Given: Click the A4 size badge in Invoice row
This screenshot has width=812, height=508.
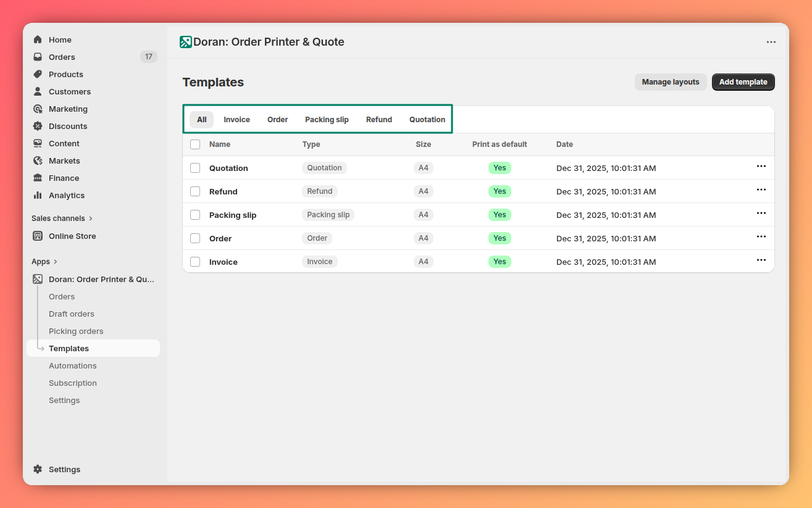Looking at the screenshot, I should [424, 262].
